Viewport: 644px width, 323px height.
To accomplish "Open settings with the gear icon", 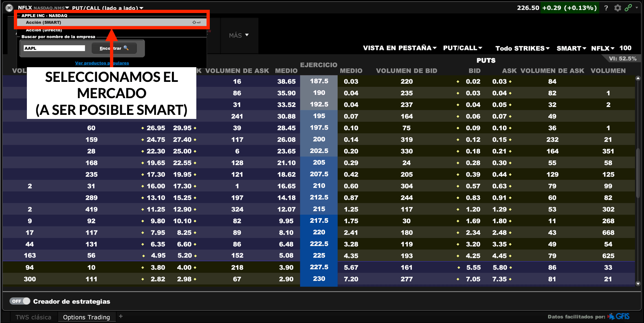I will tap(618, 8).
